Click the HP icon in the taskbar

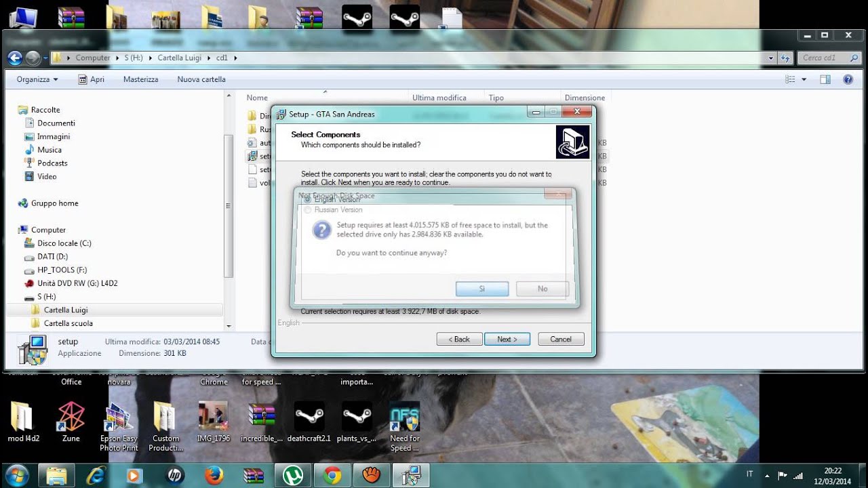[175, 476]
